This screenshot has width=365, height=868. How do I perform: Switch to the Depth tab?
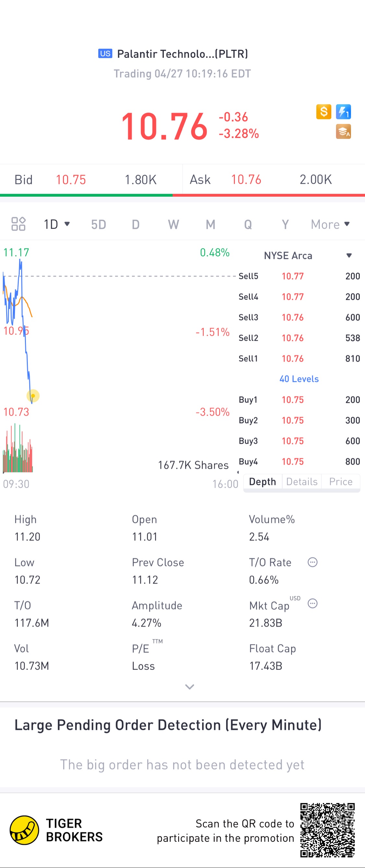tap(262, 481)
